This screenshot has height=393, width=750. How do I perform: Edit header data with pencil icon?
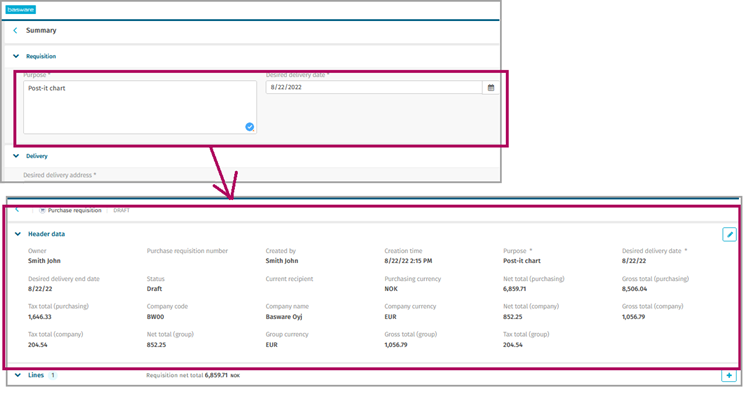click(x=729, y=234)
